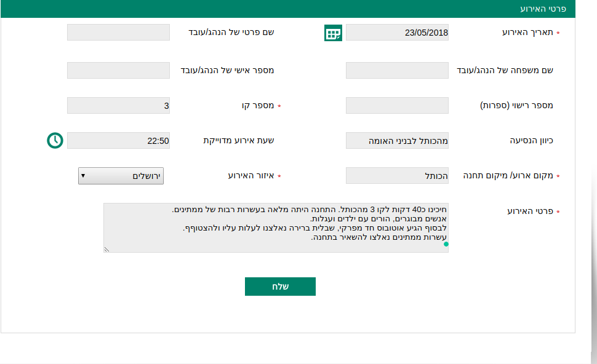
Task: Click the מספר קו field containing 3
Action: click(118, 105)
